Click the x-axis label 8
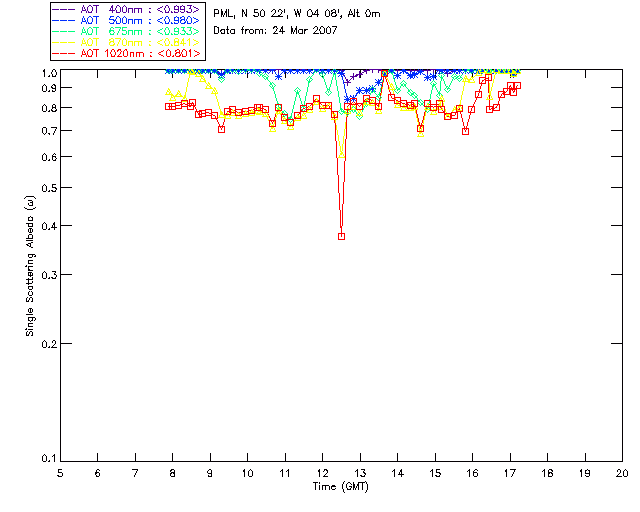The image size is (640, 512). [x=173, y=473]
